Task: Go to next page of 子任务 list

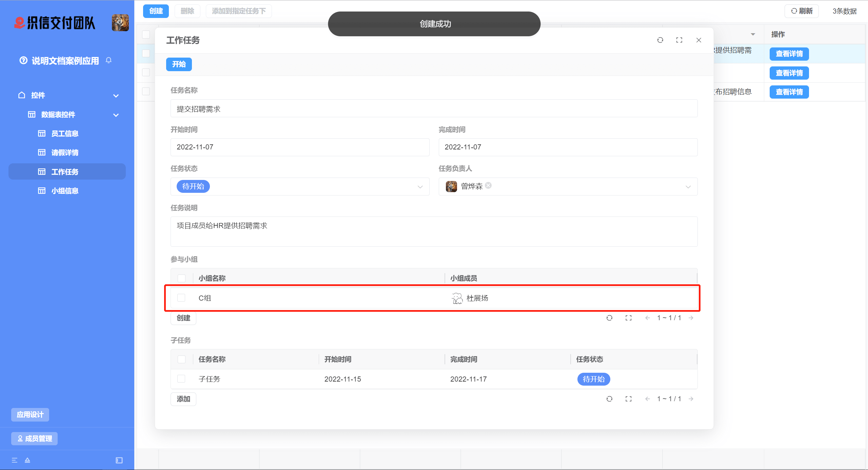Action: coord(691,399)
